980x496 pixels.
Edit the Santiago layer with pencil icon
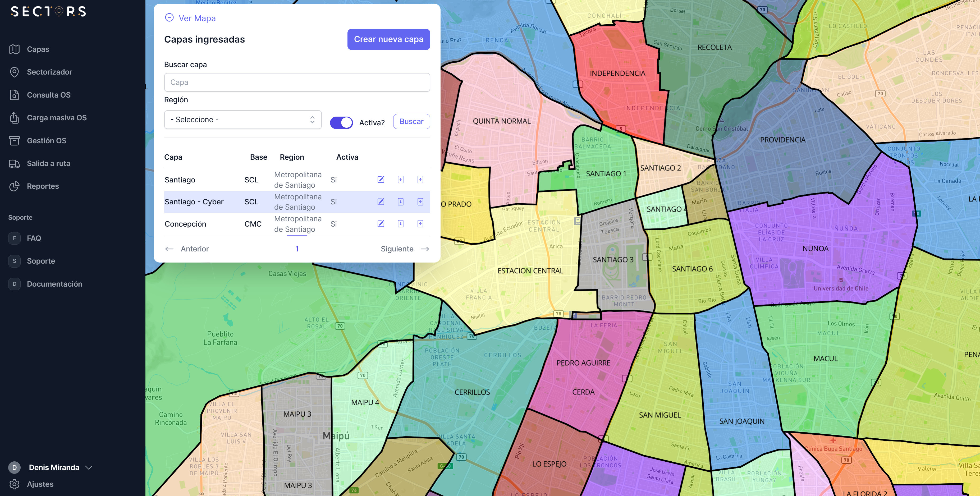(381, 180)
